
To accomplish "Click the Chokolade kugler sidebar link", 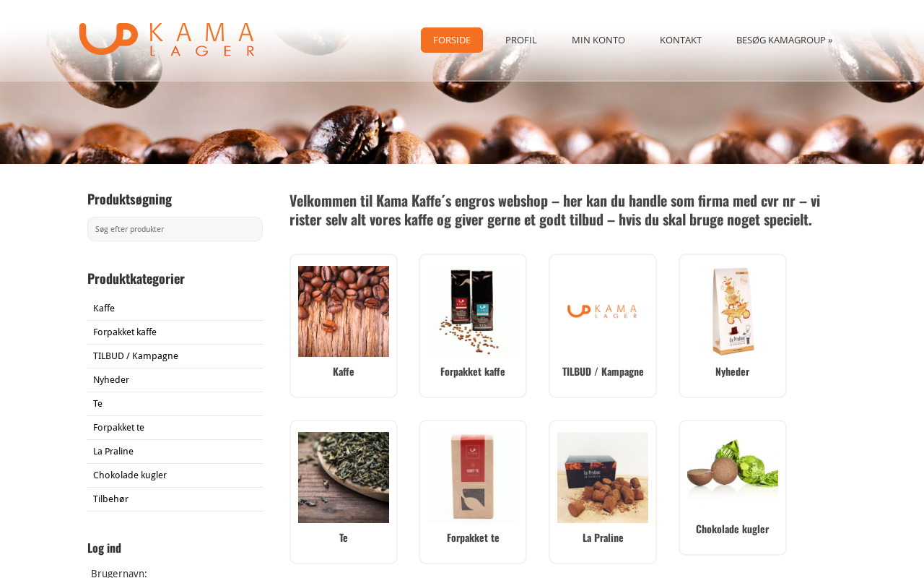I will coord(130,475).
